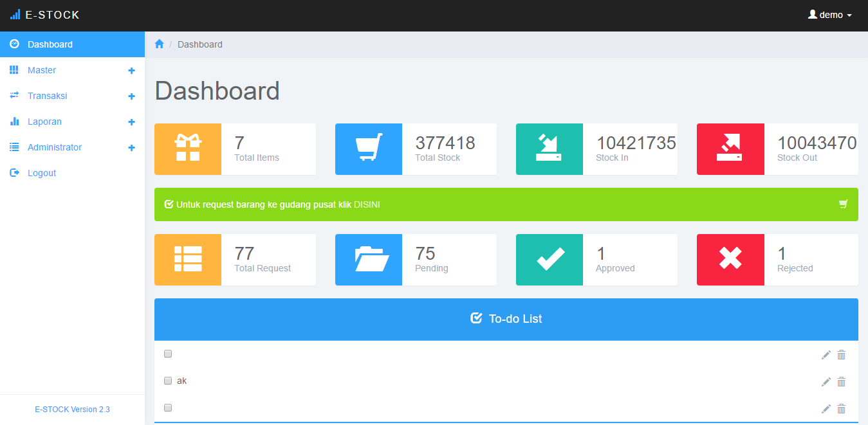Screen dimensions: 868x425
Task: Select Dashboard in the sidebar menu
Action: [x=72, y=44]
